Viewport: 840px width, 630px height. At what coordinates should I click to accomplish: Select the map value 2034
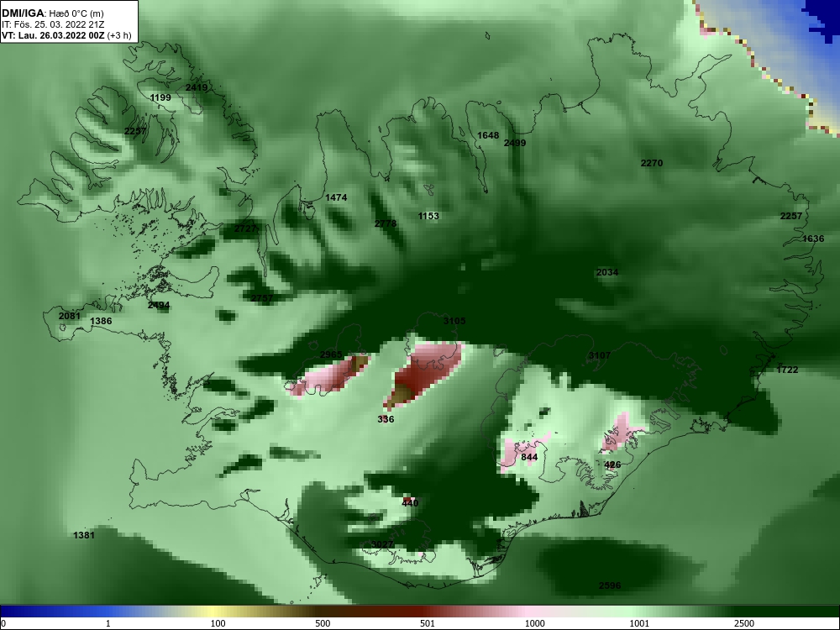607,272
